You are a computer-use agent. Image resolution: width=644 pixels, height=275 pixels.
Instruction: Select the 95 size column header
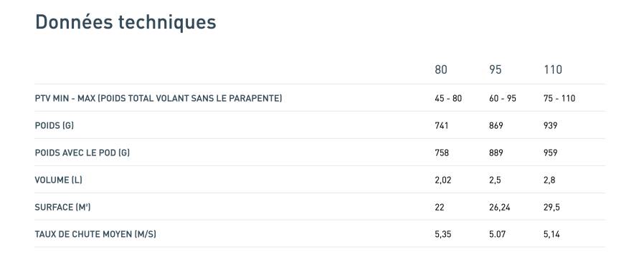point(496,69)
